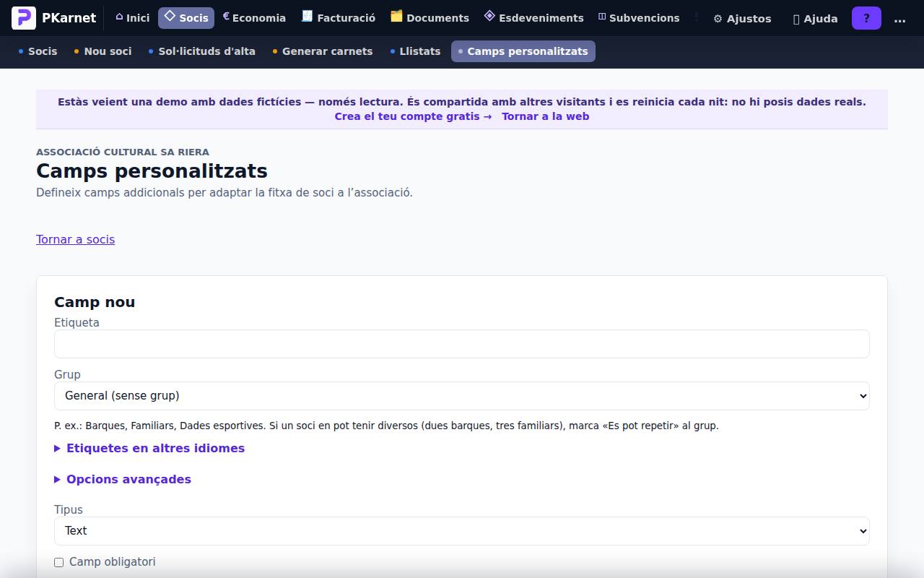Open the Inici home section

point(132,18)
